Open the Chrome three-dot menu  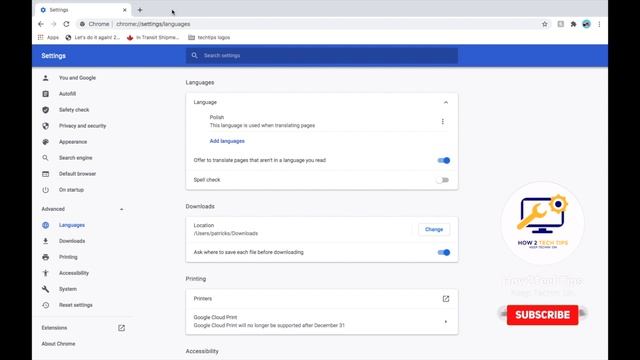(599, 24)
